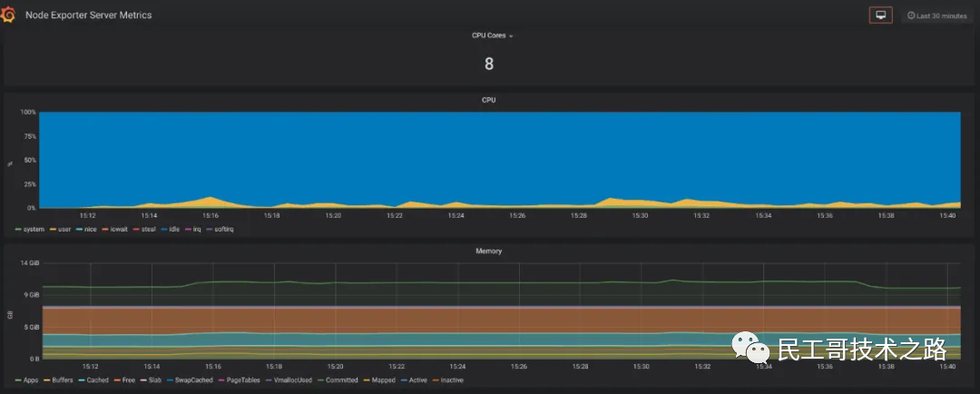
Task: Click the 5 GiB label on Memory axis
Action: (x=31, y=327)
